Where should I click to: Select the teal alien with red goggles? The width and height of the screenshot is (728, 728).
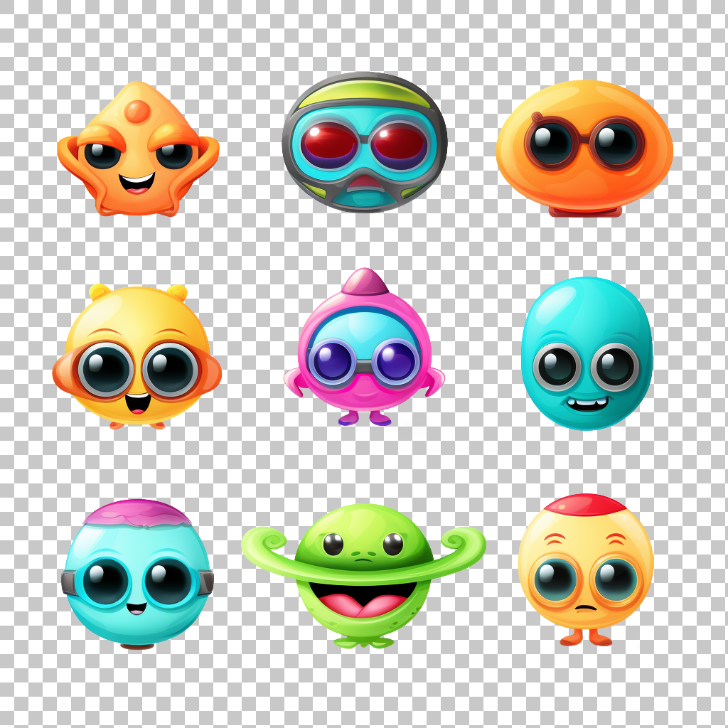point(365,142)
